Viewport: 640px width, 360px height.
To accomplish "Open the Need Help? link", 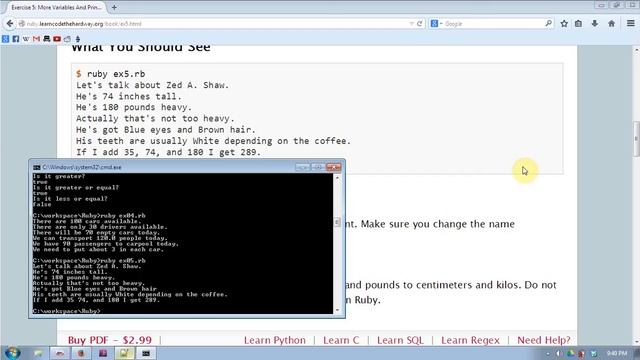I will [544, 340].
